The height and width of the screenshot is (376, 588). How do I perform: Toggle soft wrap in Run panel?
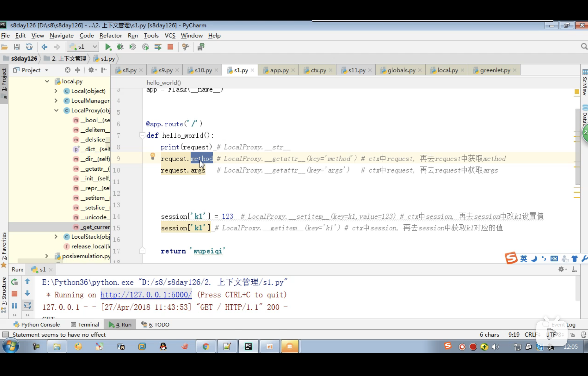point(27,306)
